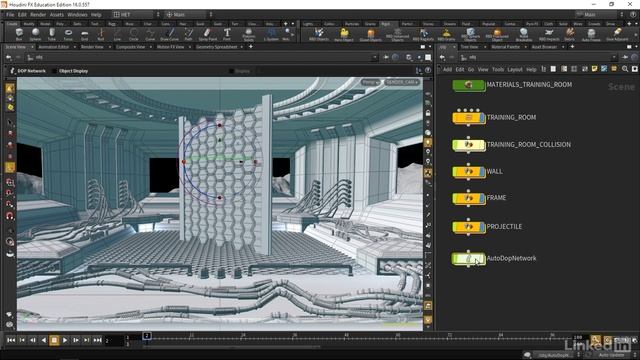The height and width of the screenshot is (360, 640).
Task: Add Platonic Solids from shelf
Action: (249, 35)
